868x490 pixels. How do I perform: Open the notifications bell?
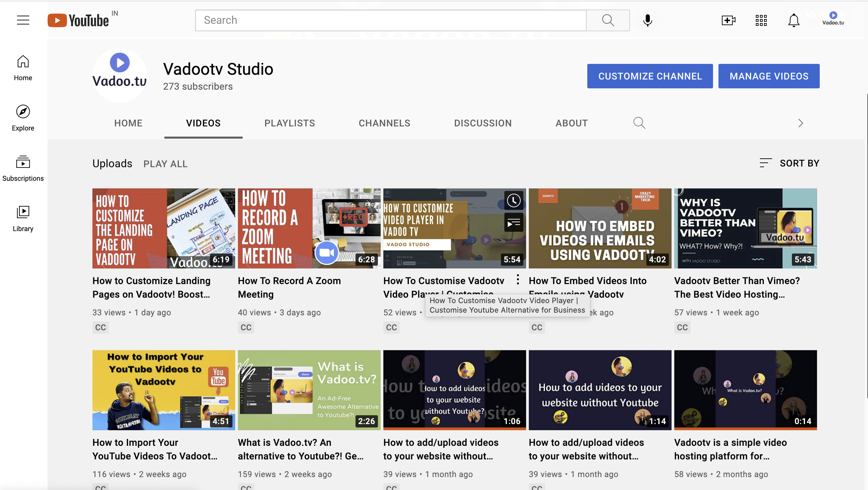794,20
